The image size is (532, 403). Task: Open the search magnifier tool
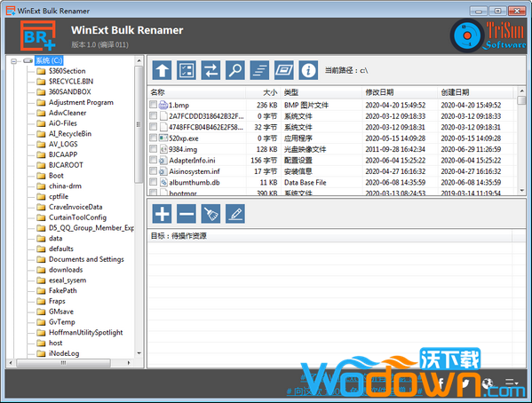[x=235, y=70]
